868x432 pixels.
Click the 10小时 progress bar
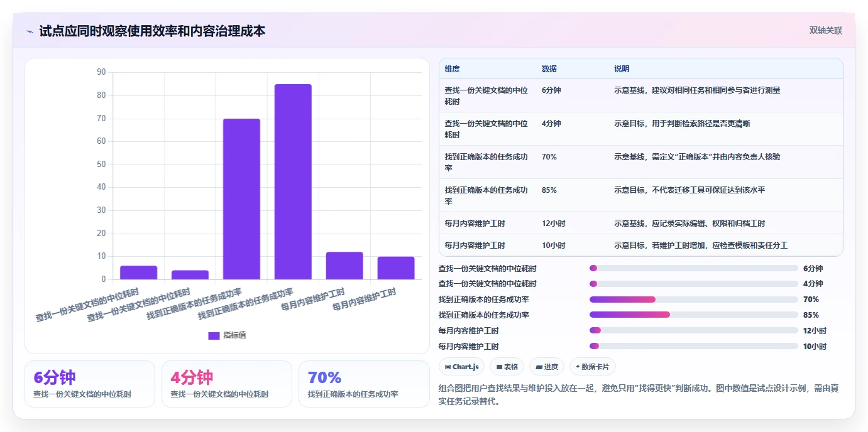pos(694,346)
